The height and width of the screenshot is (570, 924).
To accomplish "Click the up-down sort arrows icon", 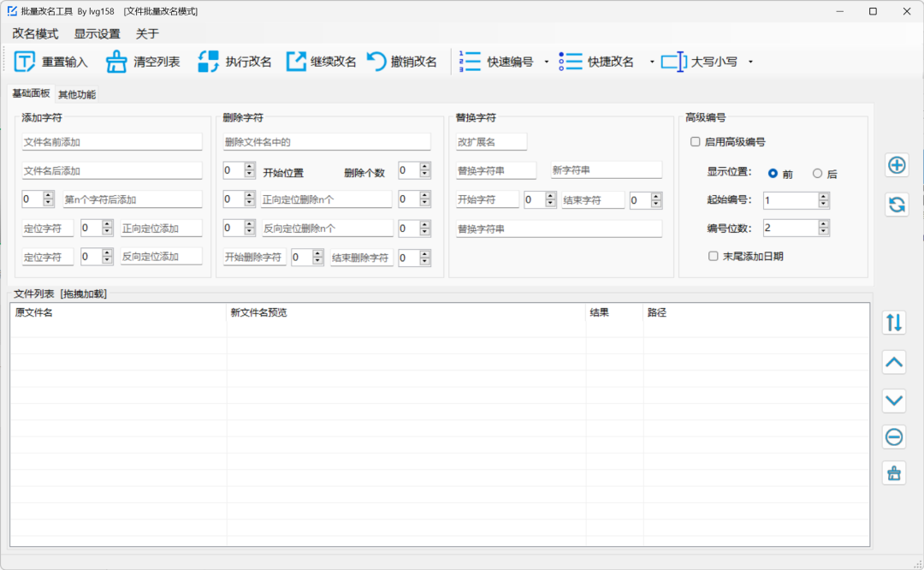I will [894, 323].
